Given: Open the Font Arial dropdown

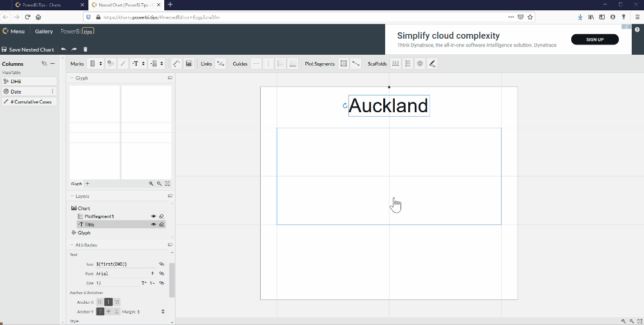Looking at the screenshot, I should click(126, 273).
